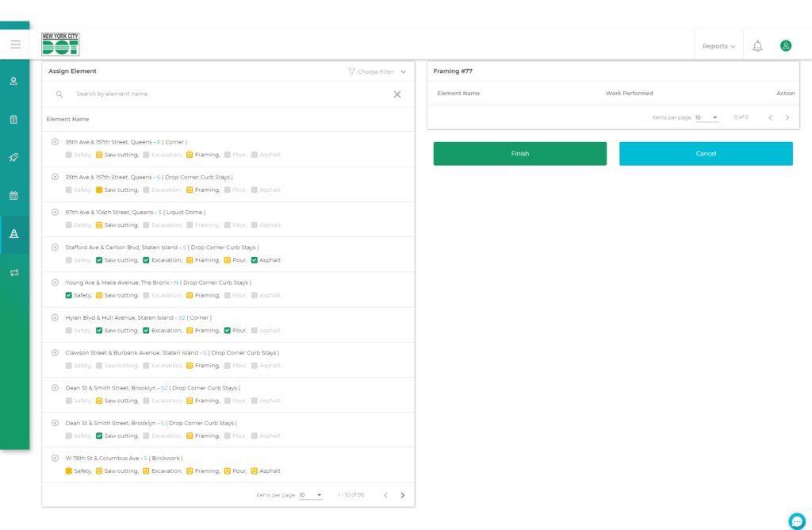The image size is (812, 530).
Task: Click the user profile avatar
Action: tap(785, 46)
